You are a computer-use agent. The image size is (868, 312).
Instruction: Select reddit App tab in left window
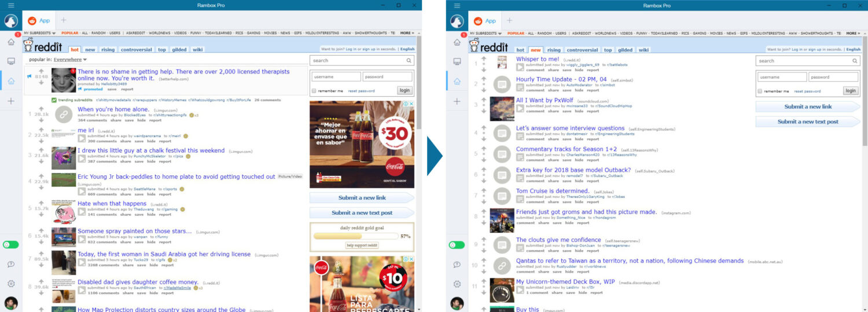39,21
